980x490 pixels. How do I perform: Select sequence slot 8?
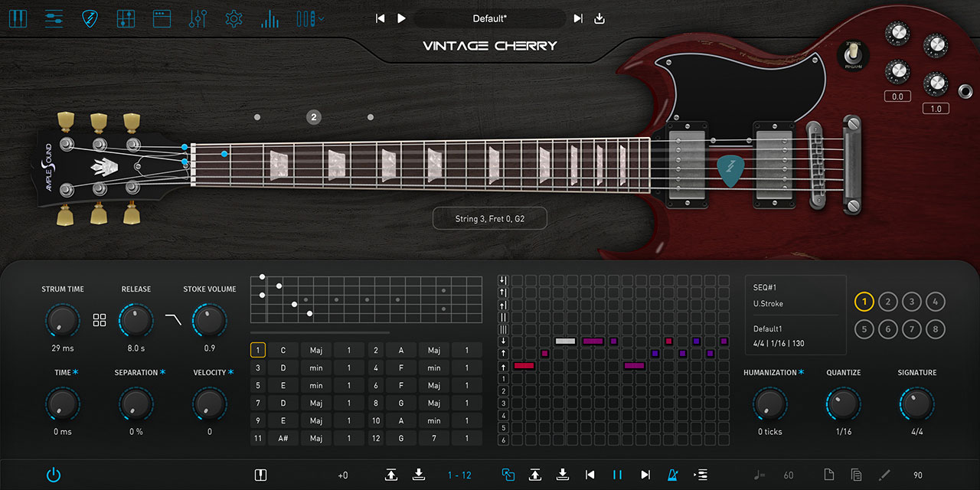click(935, 330)
